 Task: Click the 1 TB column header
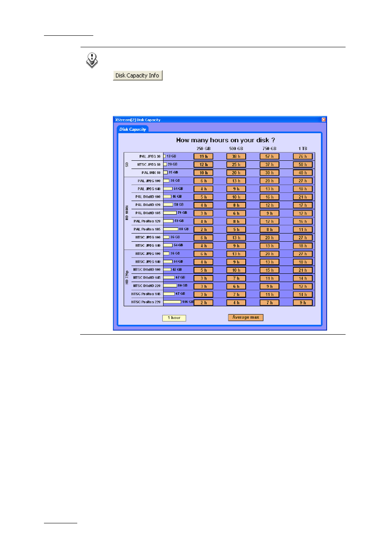pyautogui.click(x=303, y=149)
